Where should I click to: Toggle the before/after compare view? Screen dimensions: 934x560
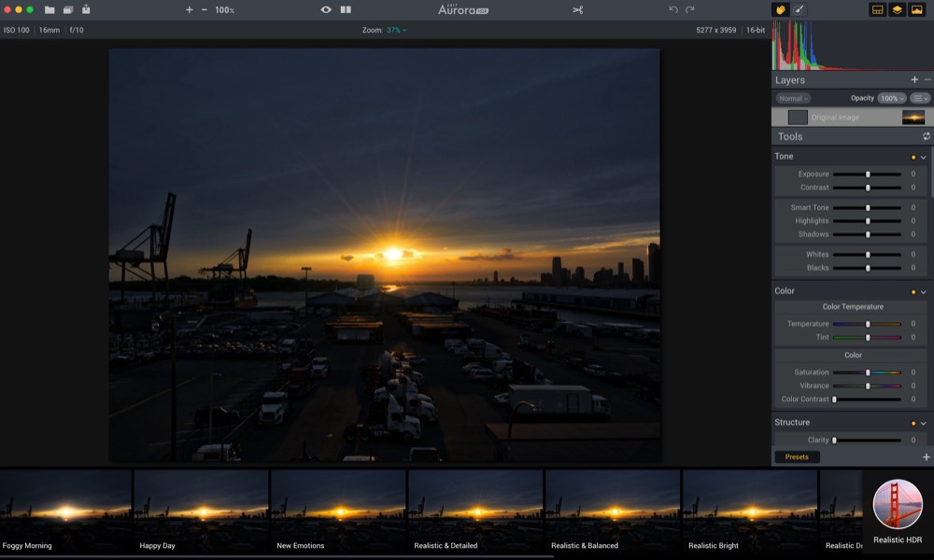346,9
